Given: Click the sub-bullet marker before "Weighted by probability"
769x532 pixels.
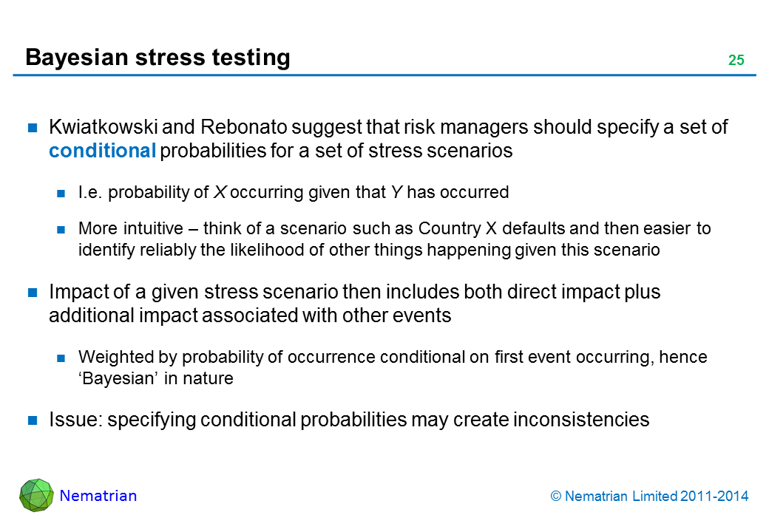Looking at the screenshot, I should (x=62, y=358).
